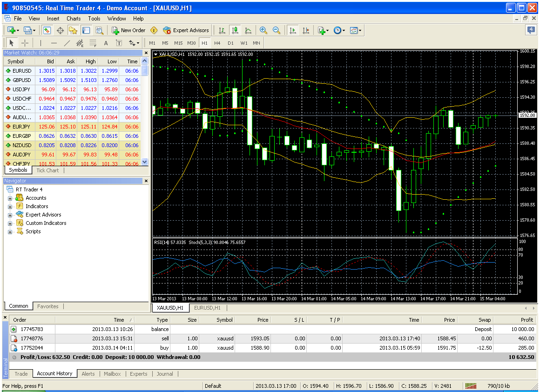
Task: Select the crosshair tool
Action: pos(25,43)
